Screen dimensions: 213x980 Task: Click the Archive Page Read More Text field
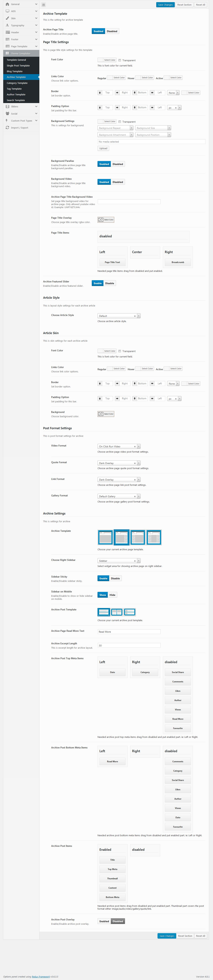pos(129,632)
